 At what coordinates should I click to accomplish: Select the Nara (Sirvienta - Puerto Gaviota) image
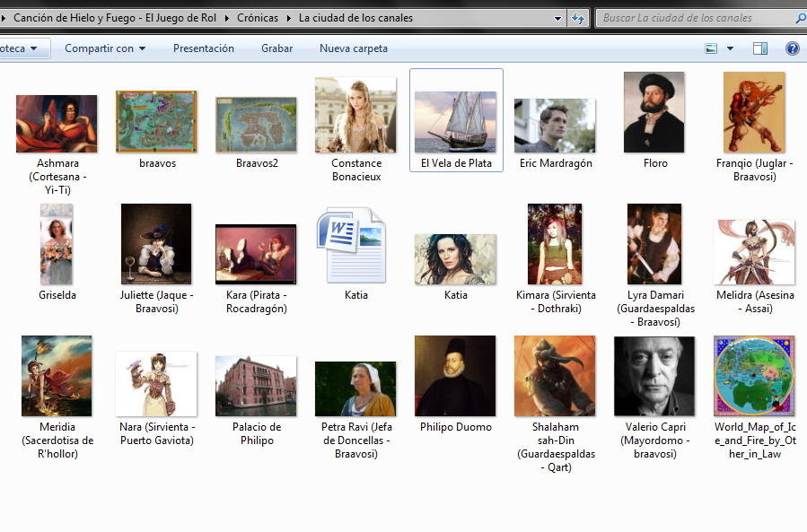(156, 384)
